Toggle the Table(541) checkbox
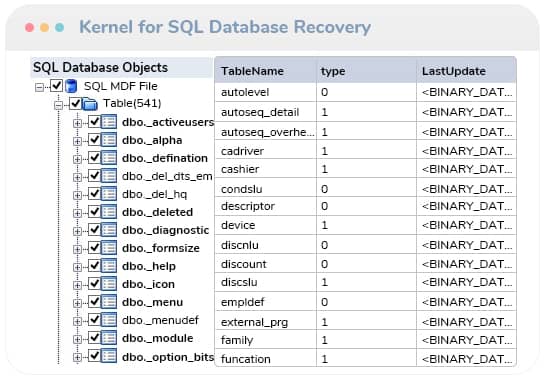The image size is (545, 380). (x=75, y=103)
